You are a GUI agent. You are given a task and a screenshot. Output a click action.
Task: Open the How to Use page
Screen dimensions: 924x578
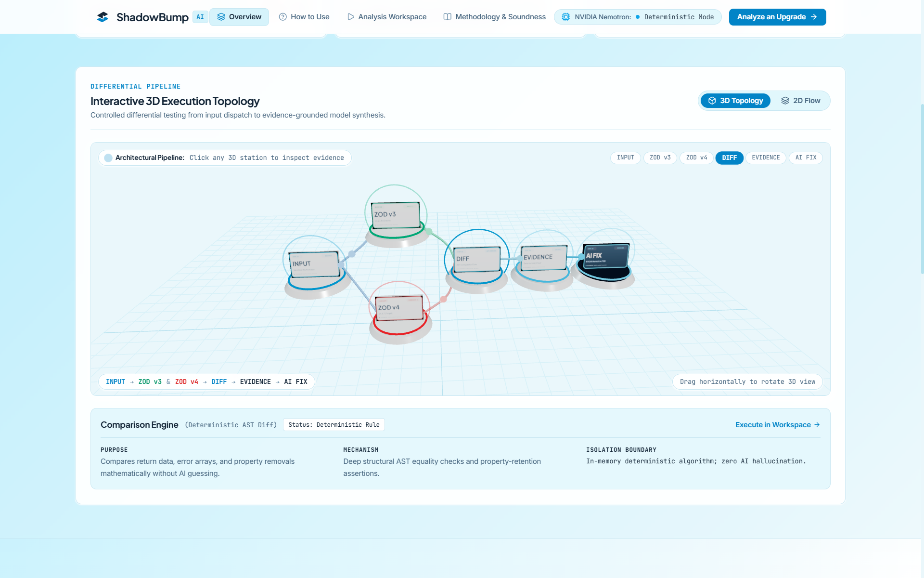[x=304, y=17]
